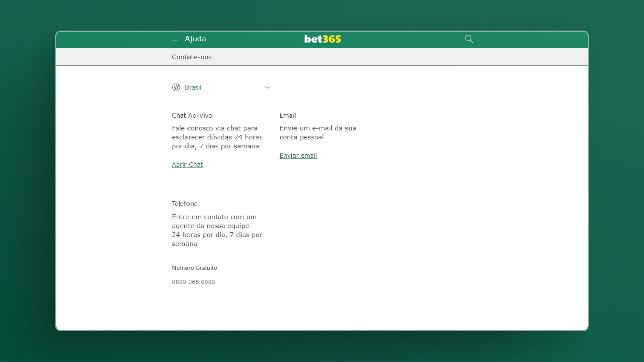This screenshot has width=644, height=362.
Task: Click the phone number 0800 365 0000
Action: tap(194, 282)
